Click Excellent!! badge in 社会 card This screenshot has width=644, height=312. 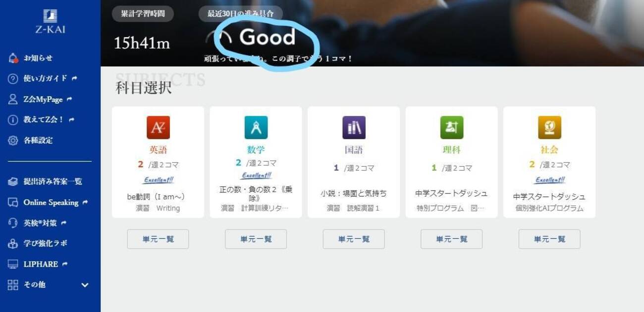point(549,180)
